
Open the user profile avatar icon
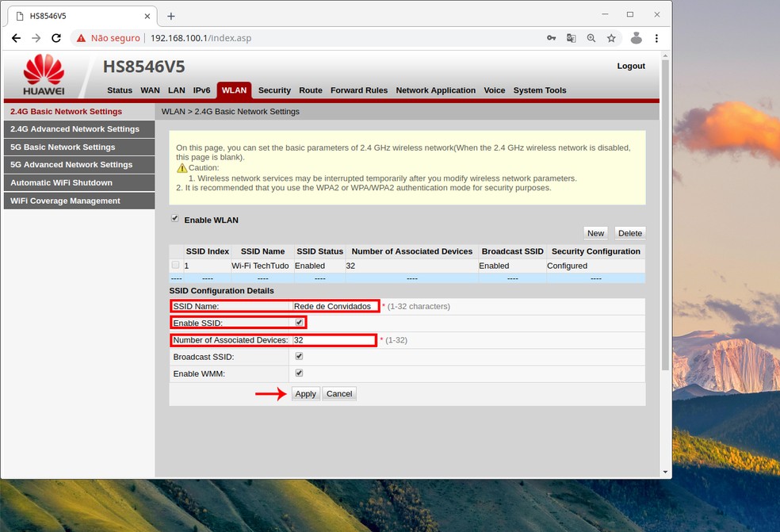point(637,38)
